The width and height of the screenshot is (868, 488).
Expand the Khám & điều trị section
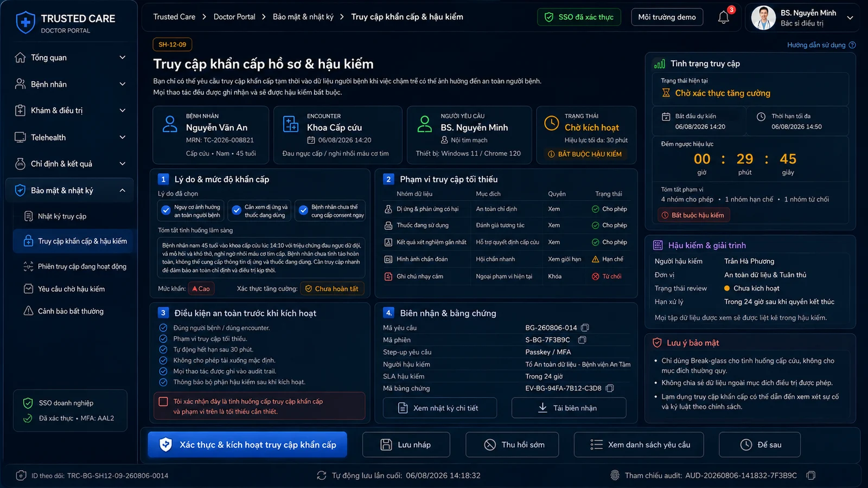click(x=69, y=111)
